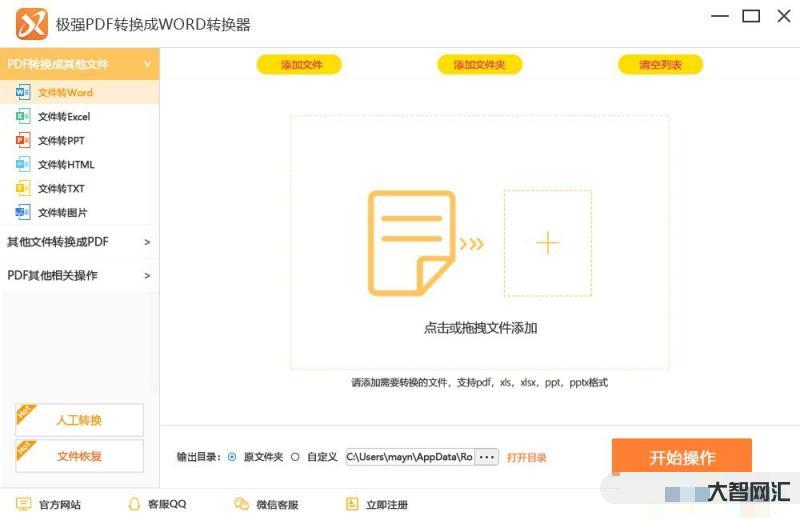Select the HTML file icon in sidebar
Viewport: 800px width, 520px height.
[x=23, y=164]
